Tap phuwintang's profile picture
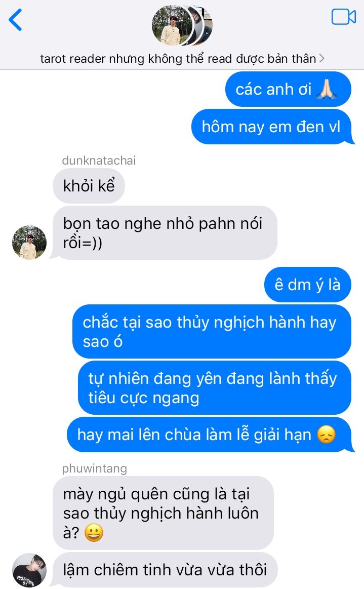 click(x=29, y=570)
